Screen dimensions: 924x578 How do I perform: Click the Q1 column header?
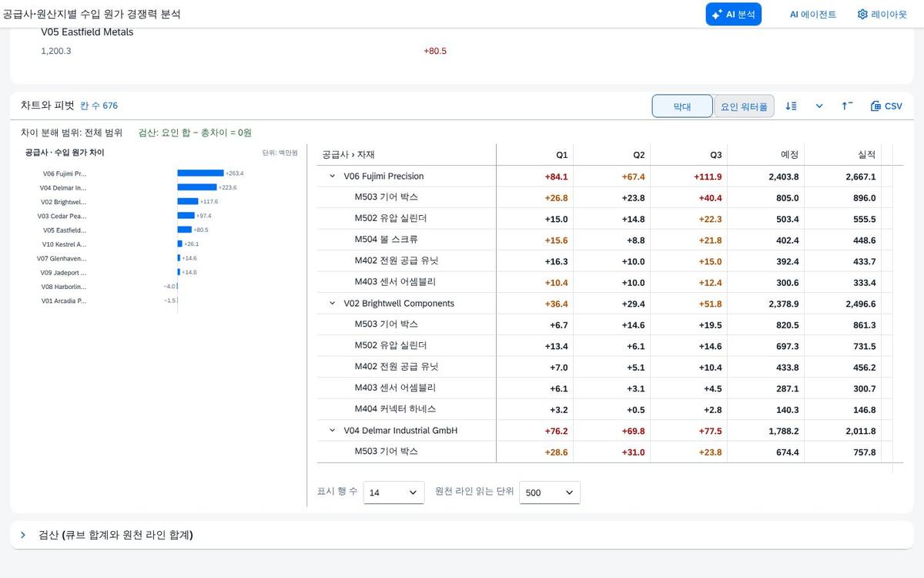pyautogui.click(x=535, y=155)
